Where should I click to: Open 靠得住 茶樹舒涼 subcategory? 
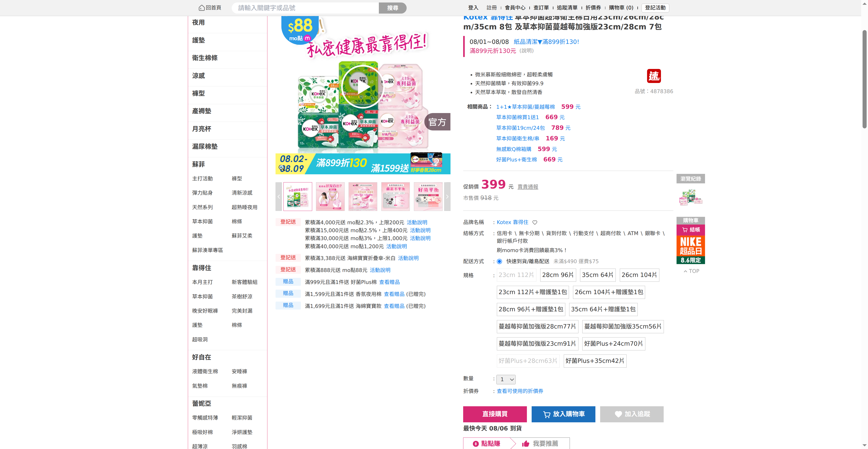coord(242,297)
